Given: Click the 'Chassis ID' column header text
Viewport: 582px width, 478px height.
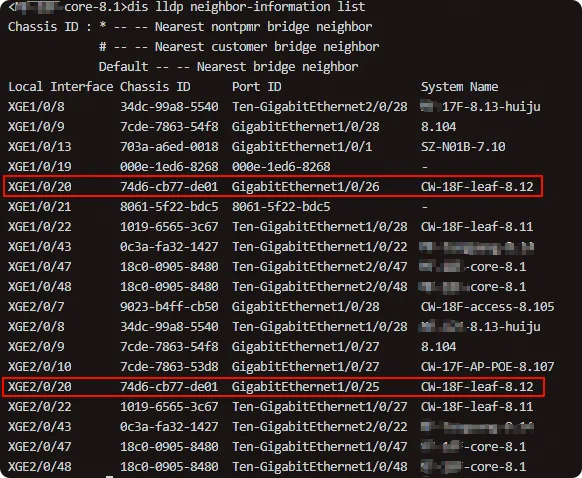Looking at the screenshot, I should click(x=155, y=87).
